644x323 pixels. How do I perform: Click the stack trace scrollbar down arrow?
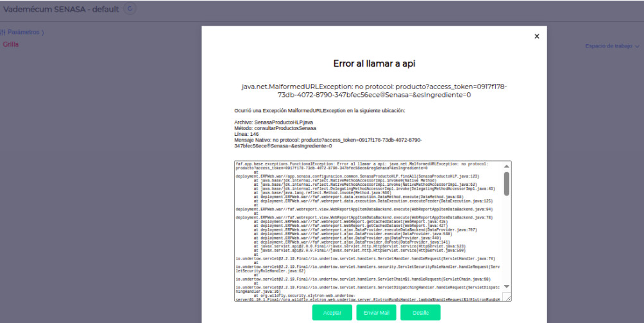(506, 286)
